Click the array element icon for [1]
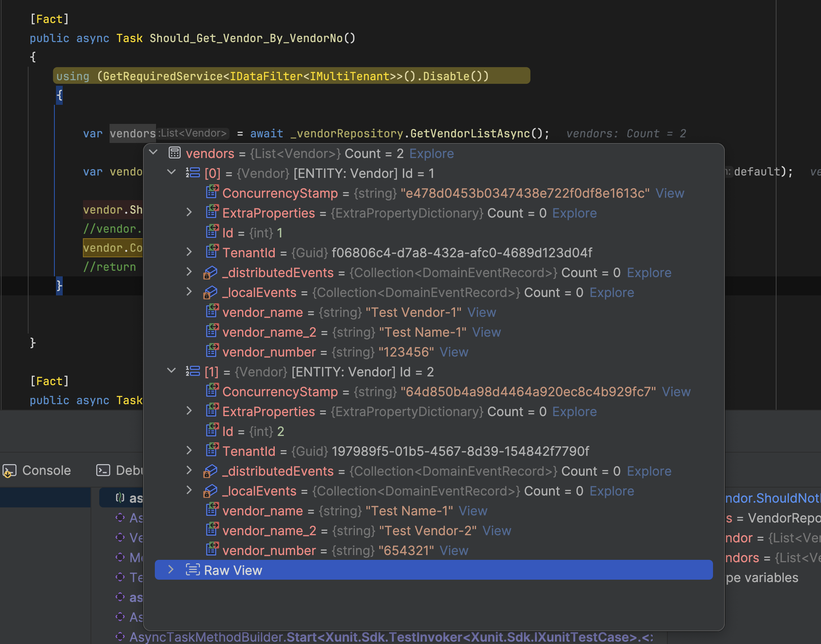Viewport: 821px width, 644px height. [193, 371]
